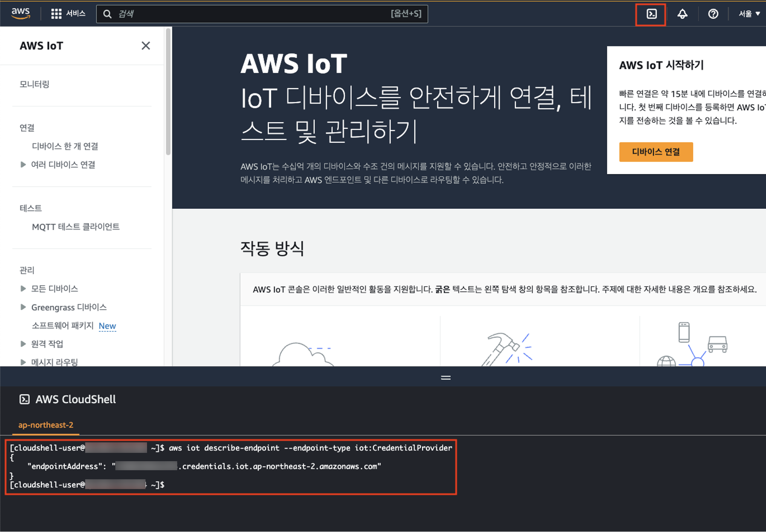This screenshot has width=766, height=532.
Task: Open CloudShell from the top navigation bar
Action: point(651,14)
